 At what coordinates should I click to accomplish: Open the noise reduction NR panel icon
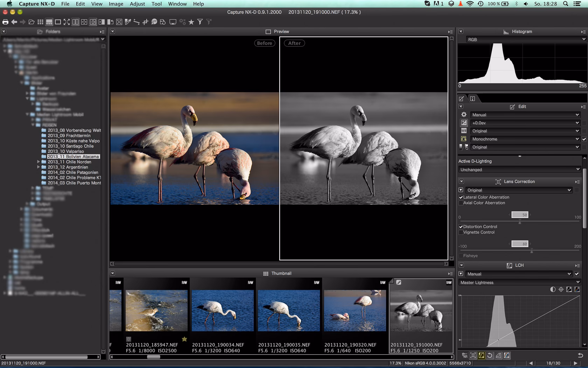464,355
